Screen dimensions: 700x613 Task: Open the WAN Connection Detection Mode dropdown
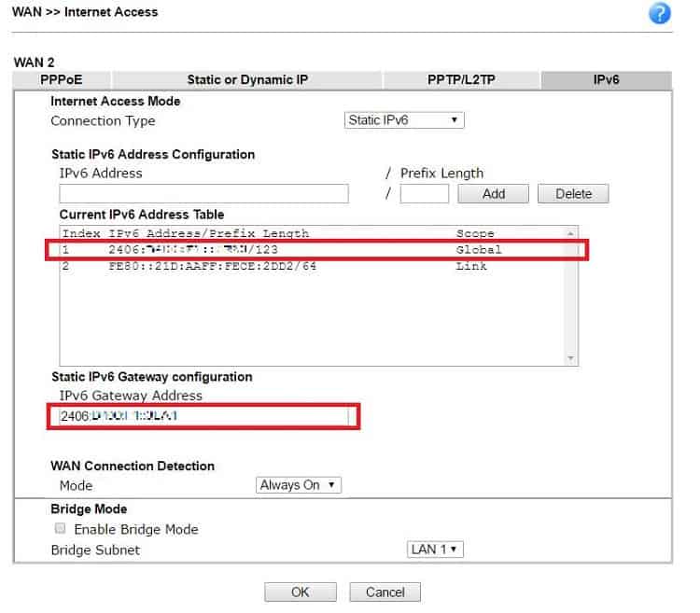(299, 485)
